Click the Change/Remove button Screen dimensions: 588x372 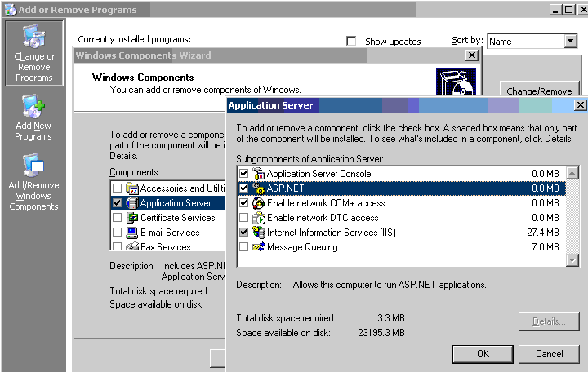539,91
